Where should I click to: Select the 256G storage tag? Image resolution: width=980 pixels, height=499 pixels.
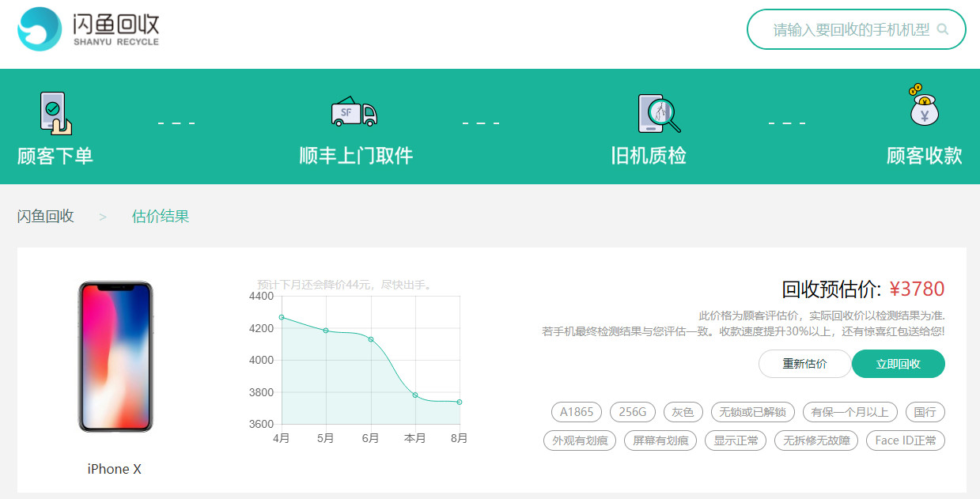point(633,412)
